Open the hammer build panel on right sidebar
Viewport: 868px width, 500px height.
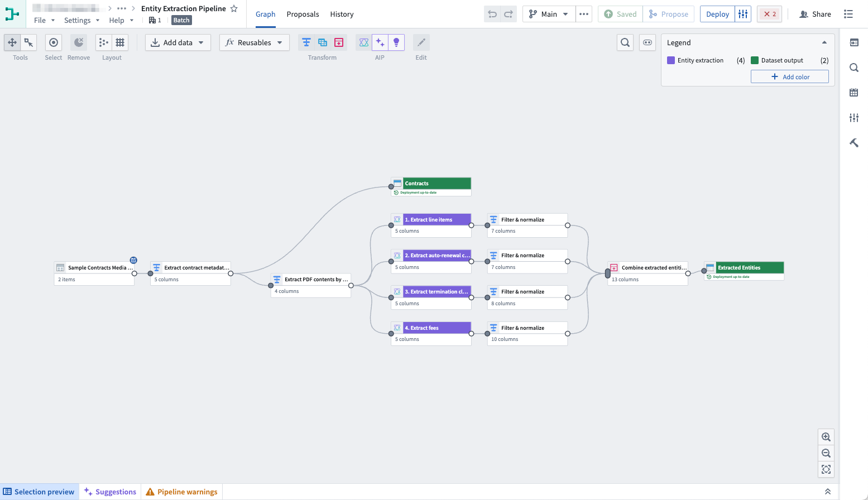point(854,142)
